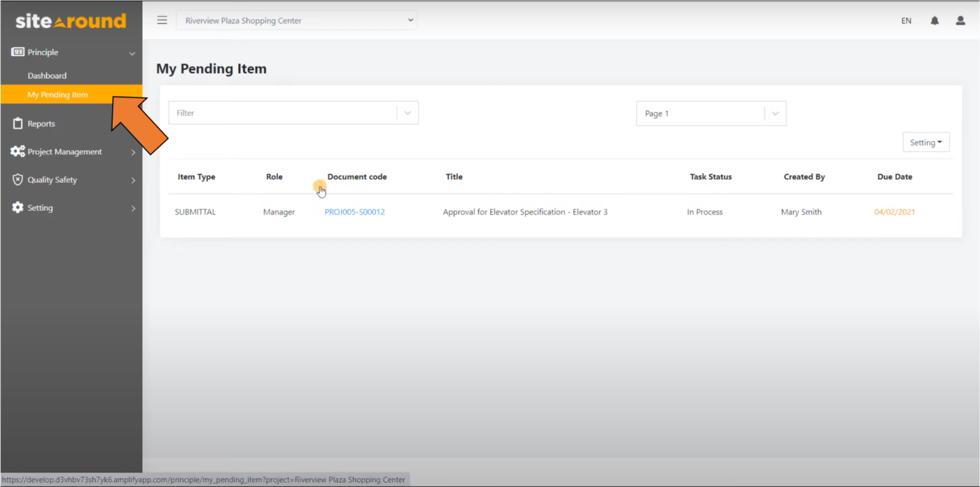The image size is (980, 487).
Task: Open the Page 1 pagination dropdown
Action: tap(774, 113)
